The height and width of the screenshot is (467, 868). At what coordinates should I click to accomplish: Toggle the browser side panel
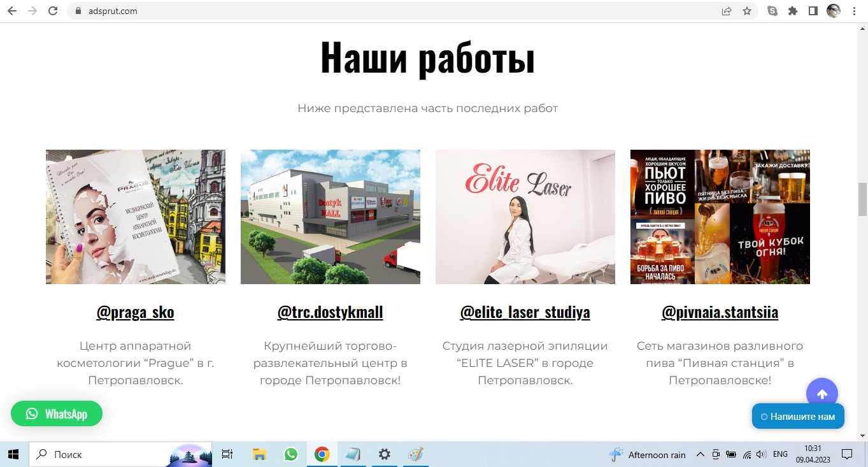point(813,11)
